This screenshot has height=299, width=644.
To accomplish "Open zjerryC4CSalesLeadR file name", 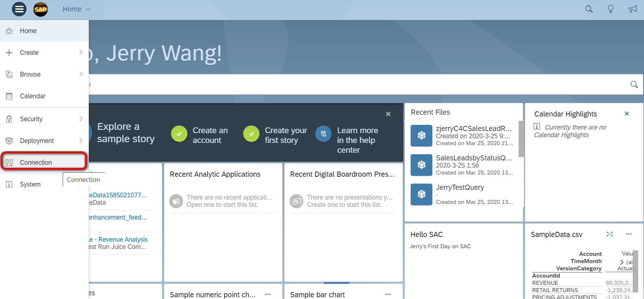I will 474,128.
